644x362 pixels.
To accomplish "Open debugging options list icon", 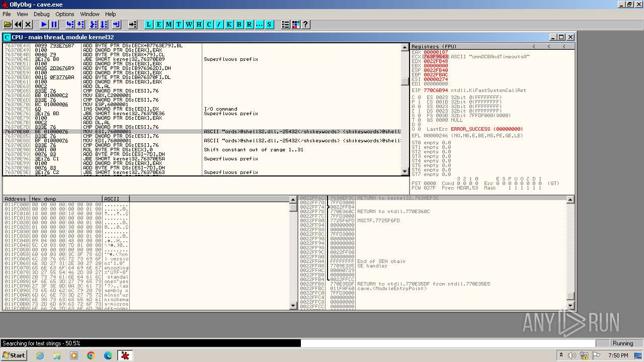I will click(286, 24).
